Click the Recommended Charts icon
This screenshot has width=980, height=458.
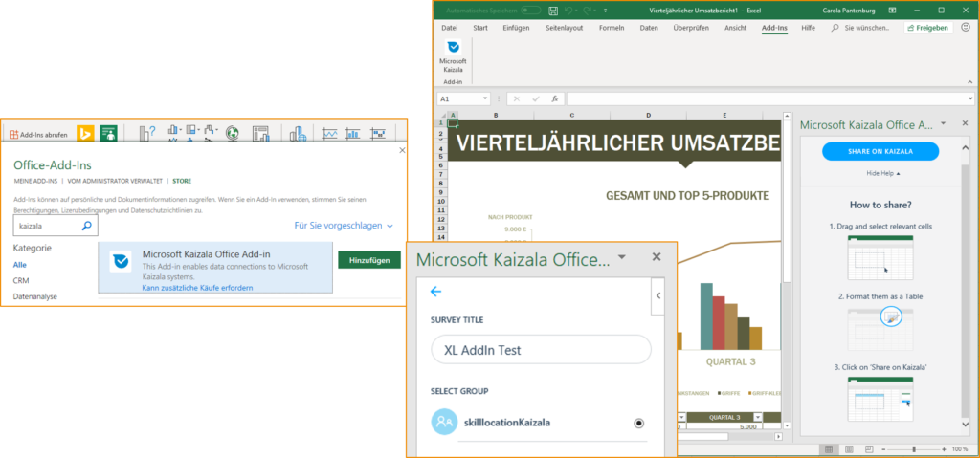coord(147,133)
